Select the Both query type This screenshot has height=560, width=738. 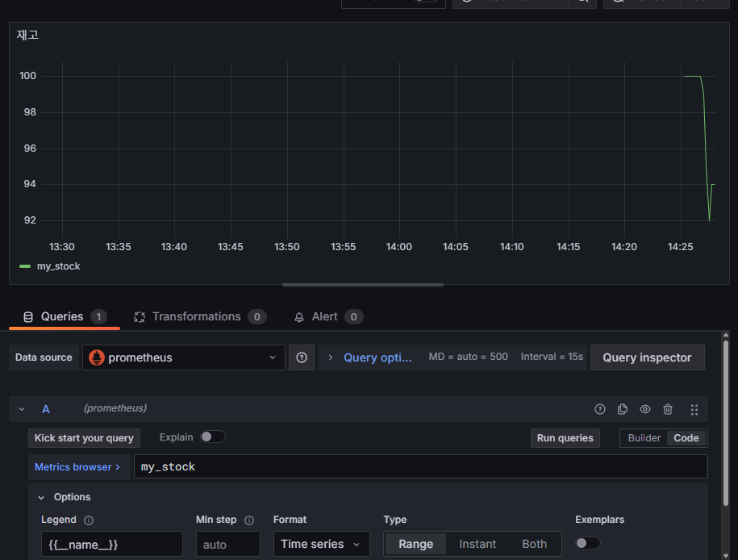[x=534, y=544]
